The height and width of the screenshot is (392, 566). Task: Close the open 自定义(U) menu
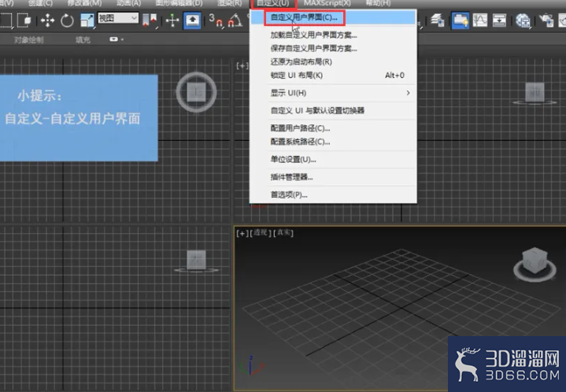(x=273, y=3)
